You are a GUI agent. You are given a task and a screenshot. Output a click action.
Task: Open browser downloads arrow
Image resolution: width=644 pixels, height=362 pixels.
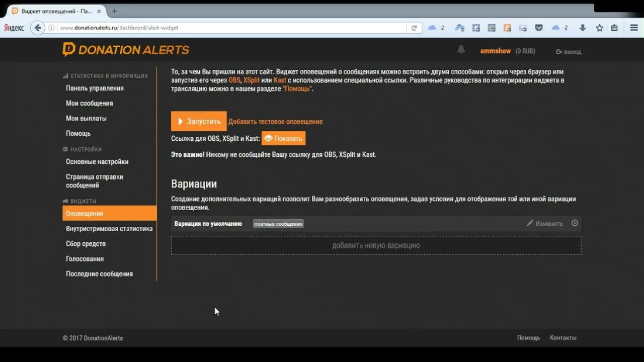(x=583, y=28)
